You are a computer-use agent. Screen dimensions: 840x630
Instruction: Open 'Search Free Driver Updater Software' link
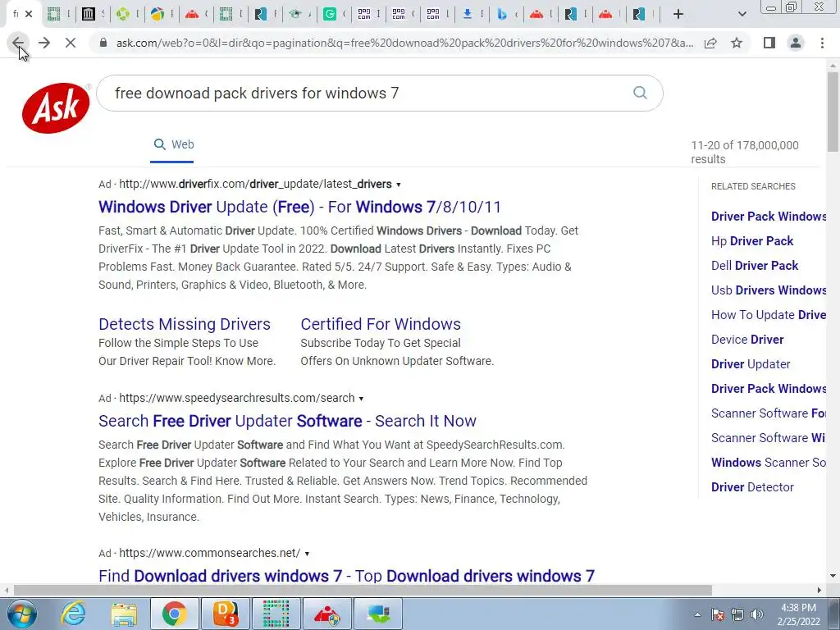[x=287, y=421]
